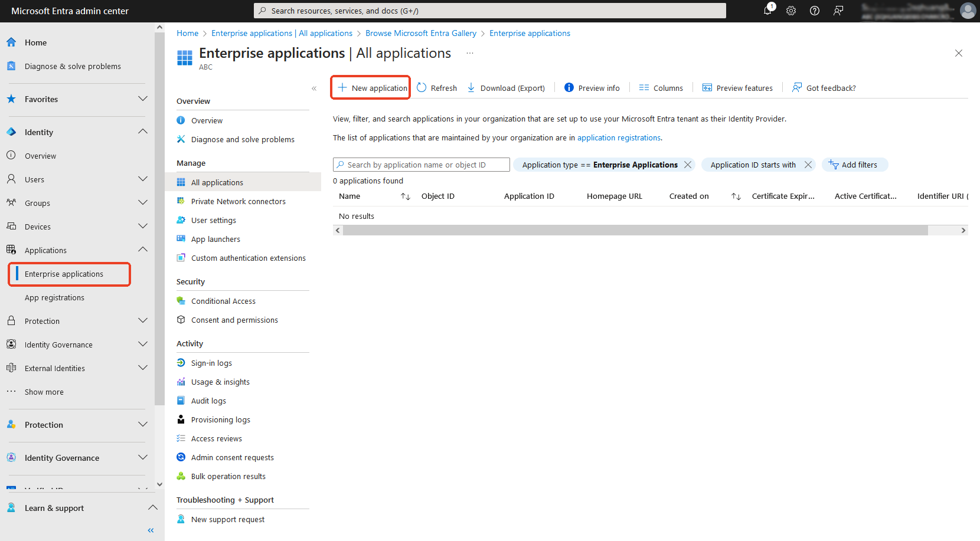The image size is (980, 541).
Task: Remove the Application type filter
Action: coord(688,165)
